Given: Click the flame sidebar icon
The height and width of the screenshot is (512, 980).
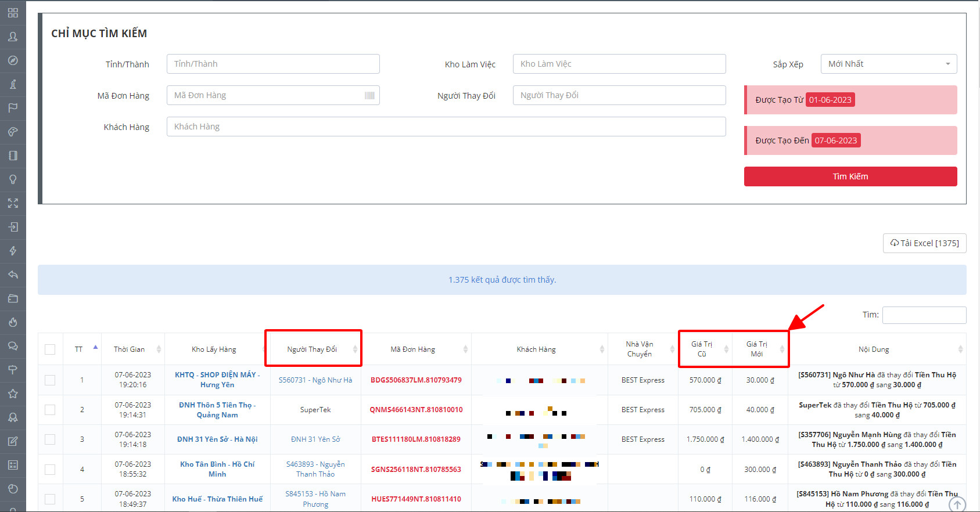Looking at the screenshot, I should pos(13,322).
